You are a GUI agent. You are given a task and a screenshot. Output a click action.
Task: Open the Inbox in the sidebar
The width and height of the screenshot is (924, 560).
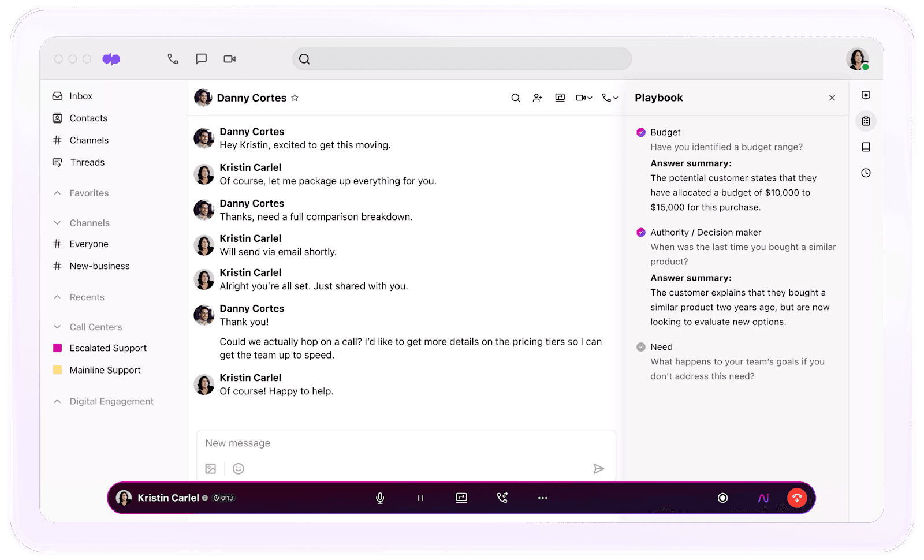pos(80,96)
